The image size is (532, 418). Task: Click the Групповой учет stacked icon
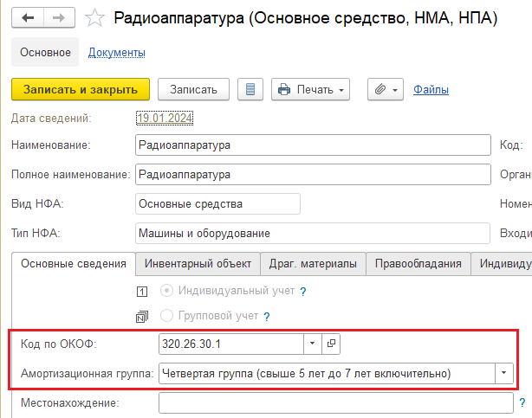[142, 317]
